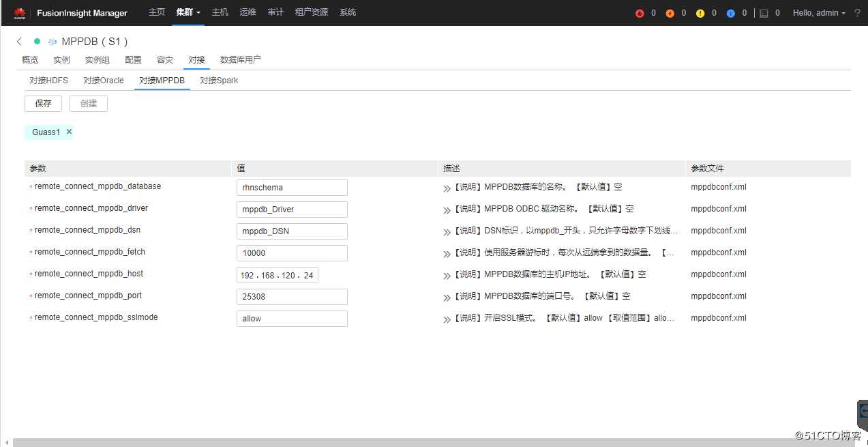Click the MPPDB ( S1 ) page title

point(95,42)
